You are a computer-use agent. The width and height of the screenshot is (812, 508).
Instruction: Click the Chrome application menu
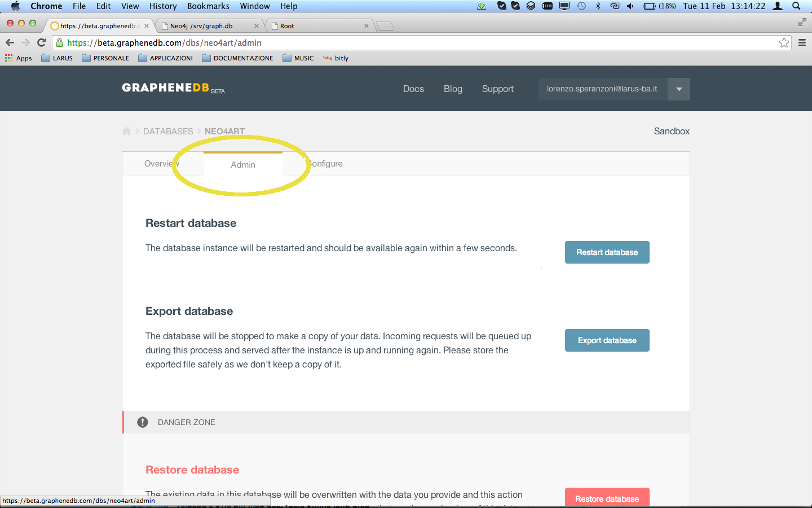[46, 6]
